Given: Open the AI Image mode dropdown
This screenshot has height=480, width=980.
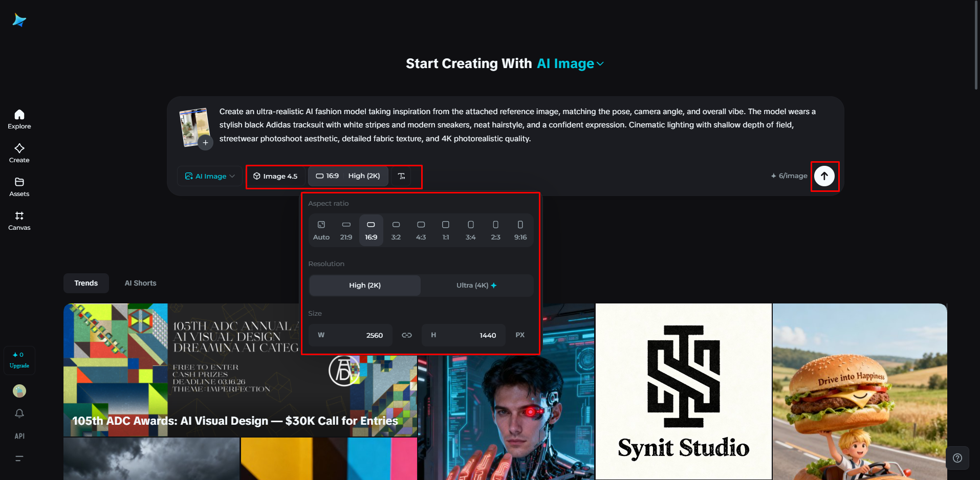Looking at the screenshot, I should click(x=210, y=176).
